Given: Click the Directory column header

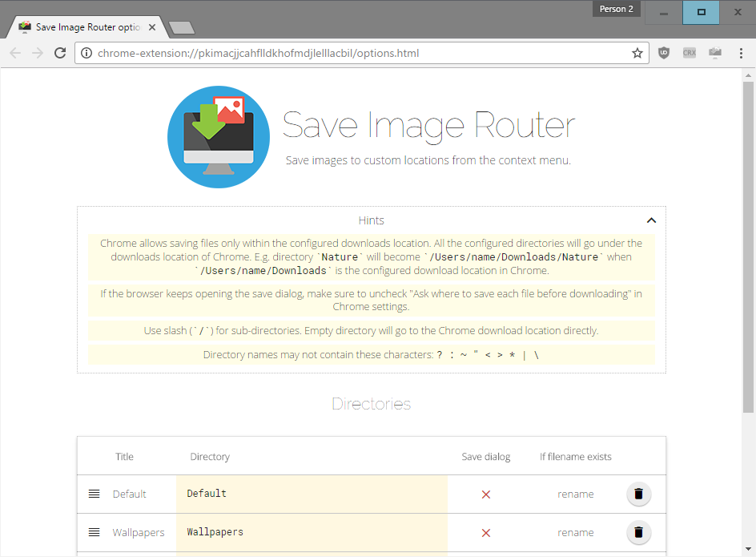Looking at the screenshot, I should coord(210,457).
